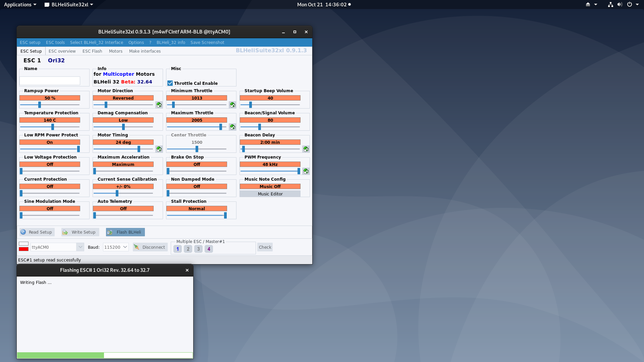The height and width of the screenshot is (362, 644).
Task: Switch to the Make interfaces tab
Action: coord(145,51)
